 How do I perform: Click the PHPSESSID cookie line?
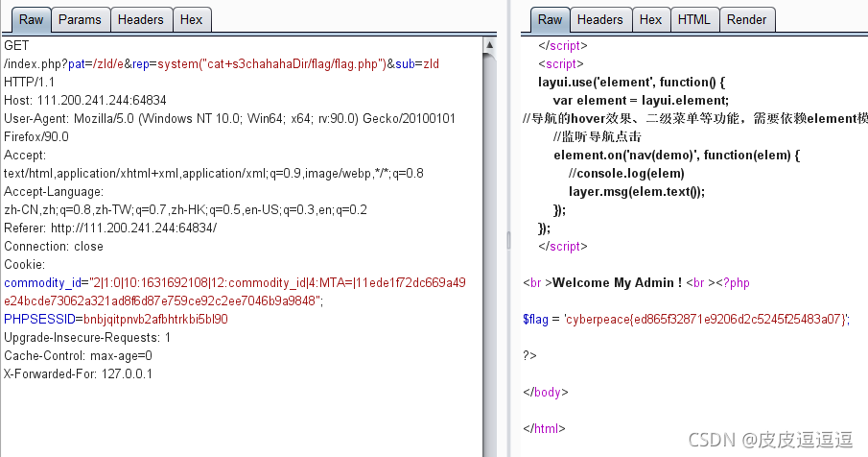click(x=116, y=319)
